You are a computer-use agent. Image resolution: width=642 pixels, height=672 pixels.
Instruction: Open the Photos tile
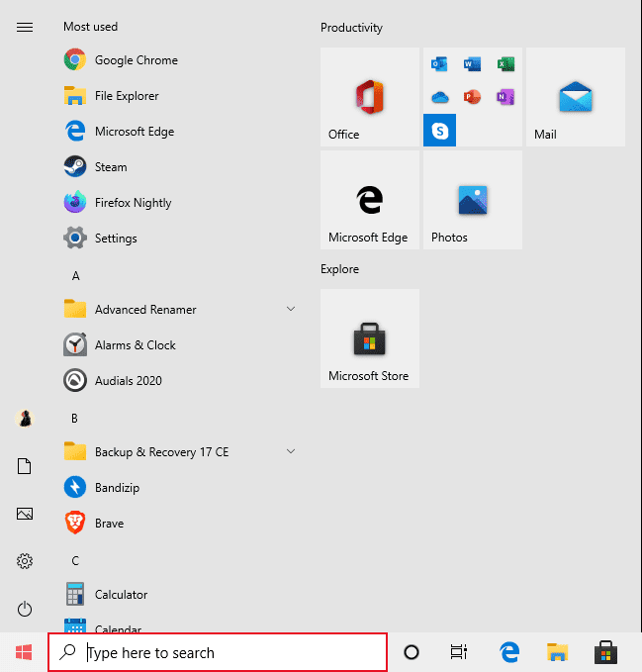(473, 200)
